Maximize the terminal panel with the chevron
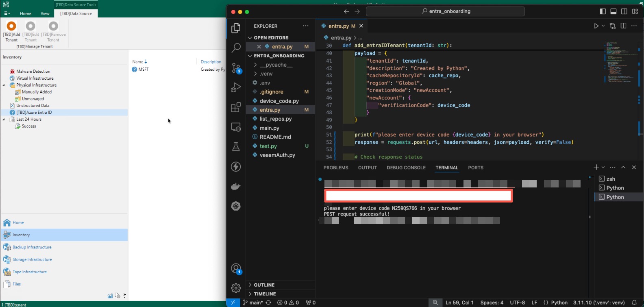This screenshot has height=307, width=644. pos(623,168)
